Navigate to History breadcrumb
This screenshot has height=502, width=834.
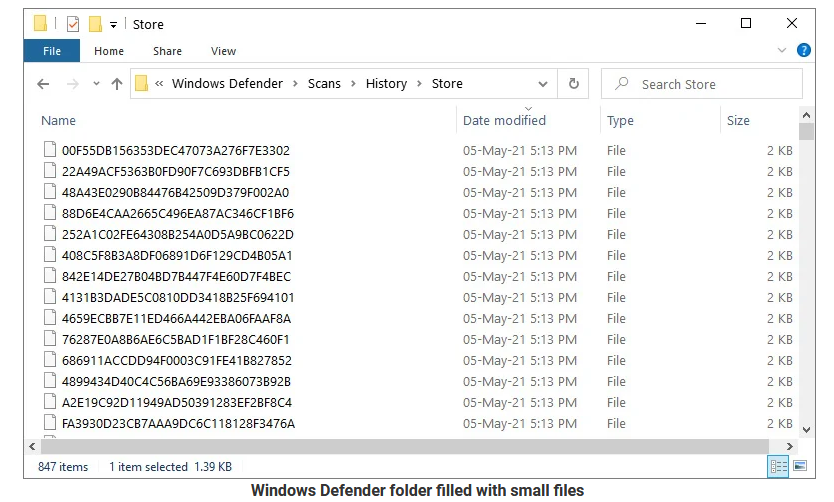click(386, 83)
